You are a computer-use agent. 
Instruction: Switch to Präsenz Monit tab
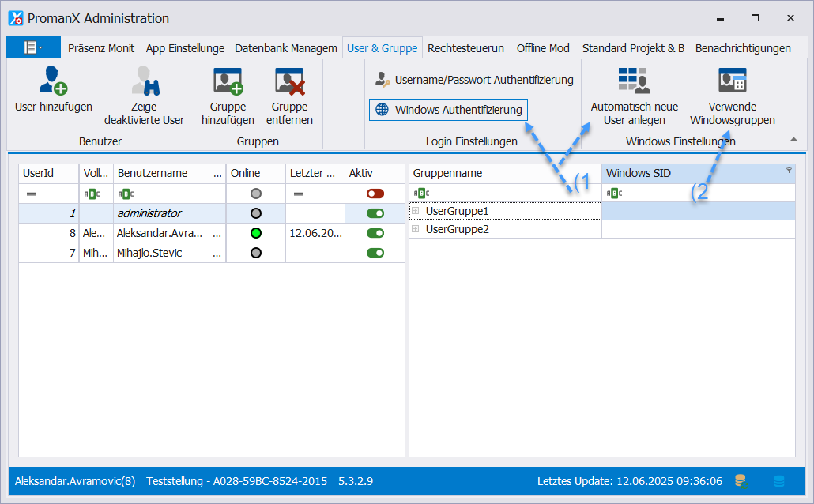click(x=100, y=48)
